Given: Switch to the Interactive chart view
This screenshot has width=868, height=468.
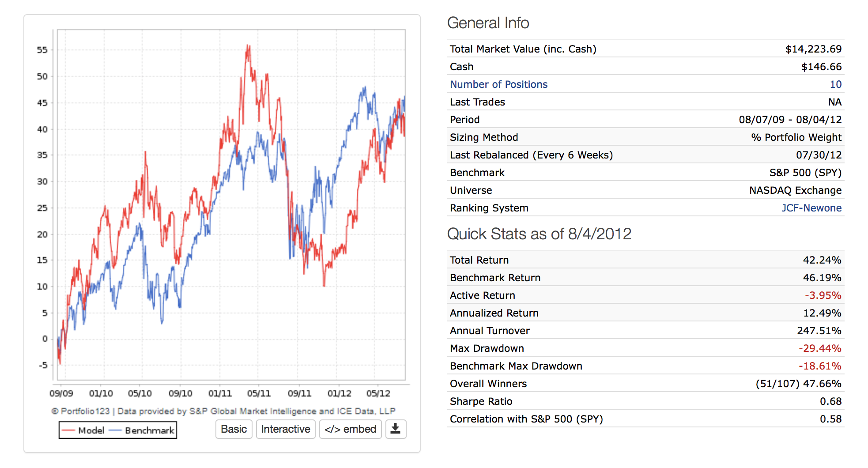Looking at the screenshot, I should pos(286,429).
